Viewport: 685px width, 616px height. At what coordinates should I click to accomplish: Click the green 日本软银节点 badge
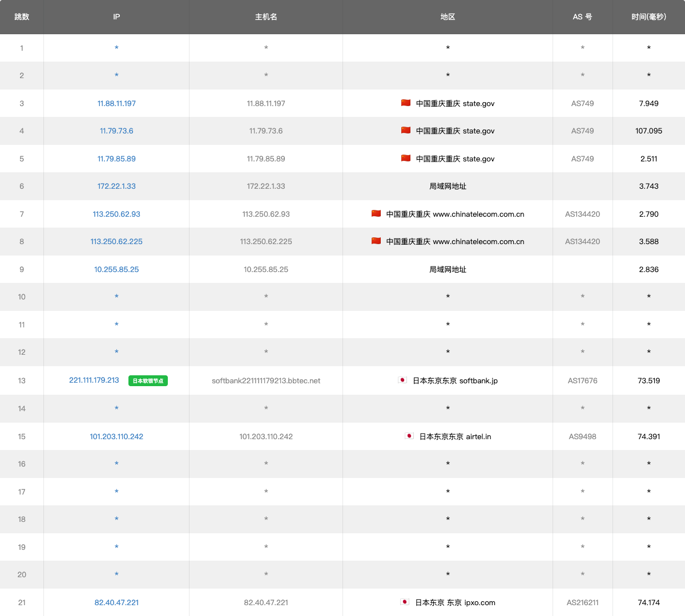pyautogui.click(x=148, y=381)
